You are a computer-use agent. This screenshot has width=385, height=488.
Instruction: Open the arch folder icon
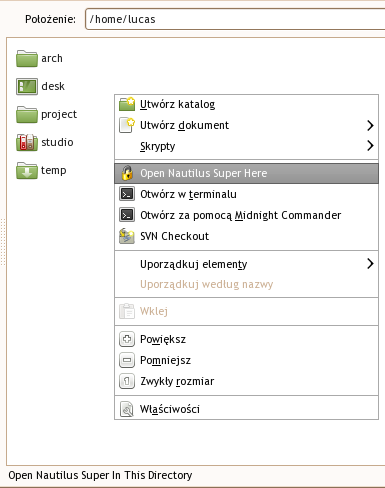pos(27,58)
